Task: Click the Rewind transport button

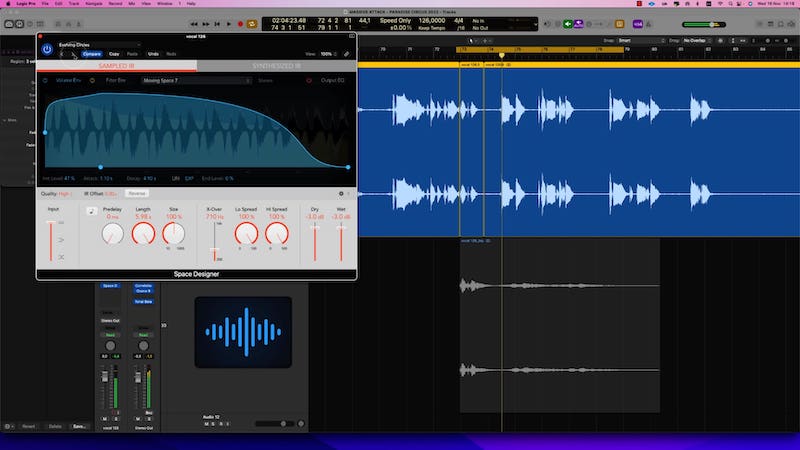Action: pyautogui.click(x=194, y=24)
